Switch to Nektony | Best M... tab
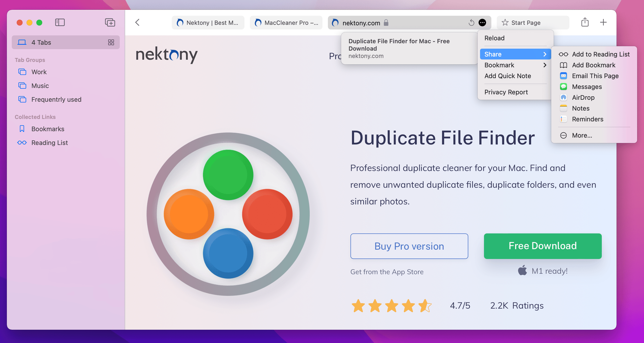Viewport: 644px width, 343px height. pos(208,23)
